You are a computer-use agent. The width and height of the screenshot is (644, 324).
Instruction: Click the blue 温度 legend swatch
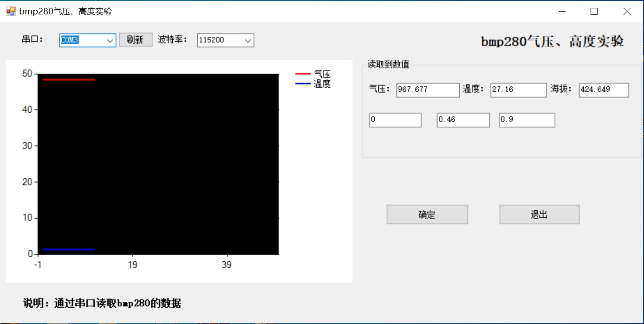coord(303,84)
